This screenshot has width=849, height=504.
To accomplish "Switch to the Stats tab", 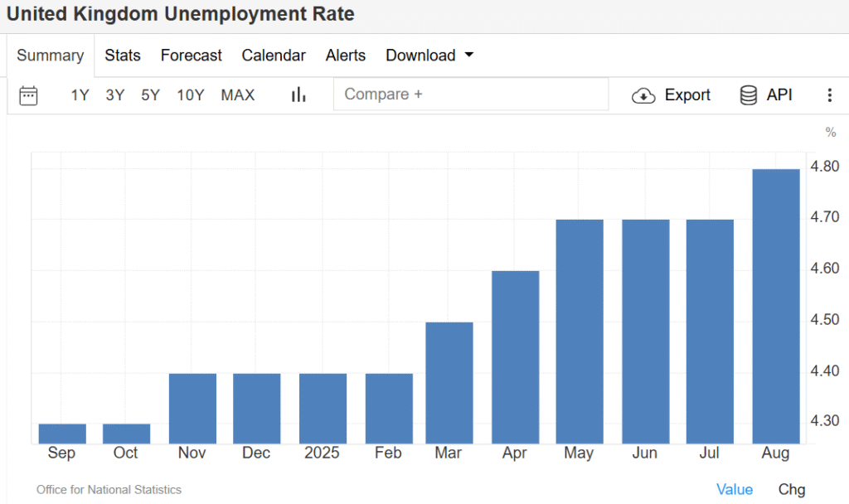I will (123, 56).
